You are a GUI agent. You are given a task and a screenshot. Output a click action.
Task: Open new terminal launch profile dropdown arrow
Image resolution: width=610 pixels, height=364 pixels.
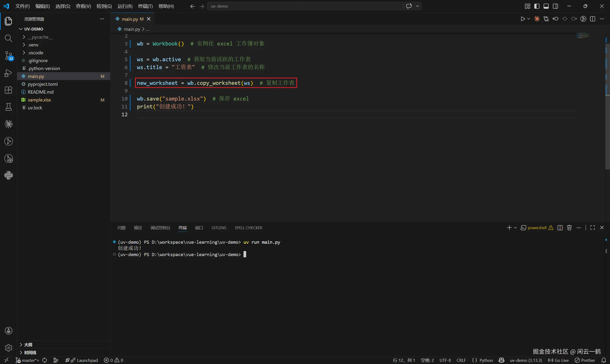[x=515, y=228]
